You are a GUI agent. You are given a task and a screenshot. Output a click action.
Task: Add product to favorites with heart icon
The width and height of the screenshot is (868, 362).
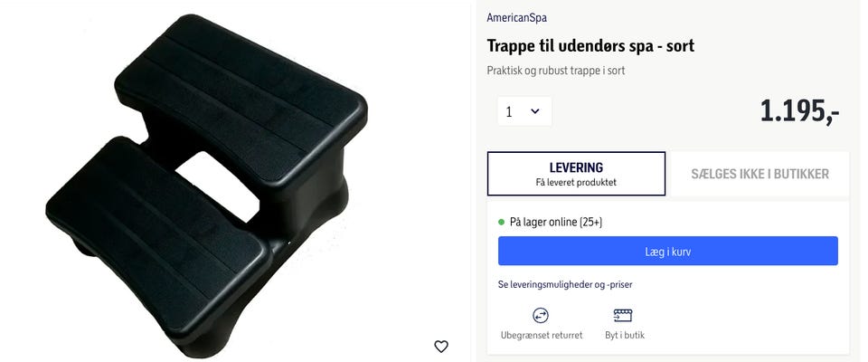tap(440, 347)
